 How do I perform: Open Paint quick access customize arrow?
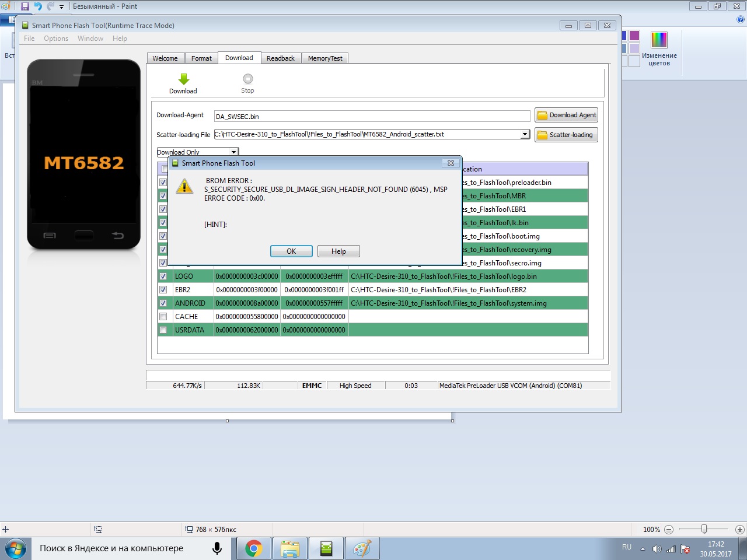coord(61,7)
